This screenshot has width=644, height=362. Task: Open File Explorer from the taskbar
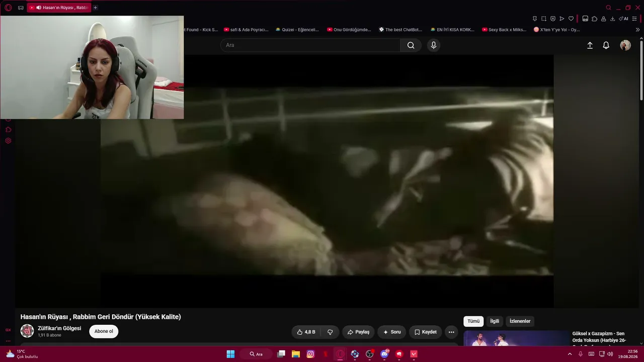click(296, 354)
